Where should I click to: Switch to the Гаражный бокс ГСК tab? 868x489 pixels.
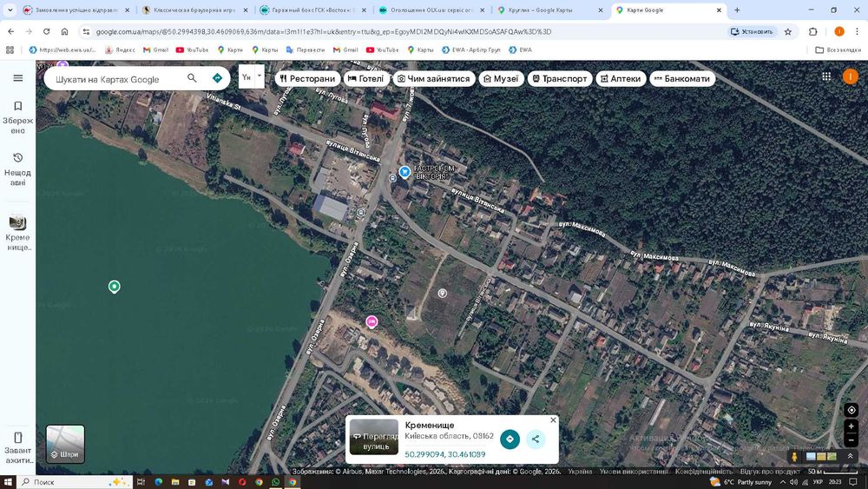[x=312, y=10]
